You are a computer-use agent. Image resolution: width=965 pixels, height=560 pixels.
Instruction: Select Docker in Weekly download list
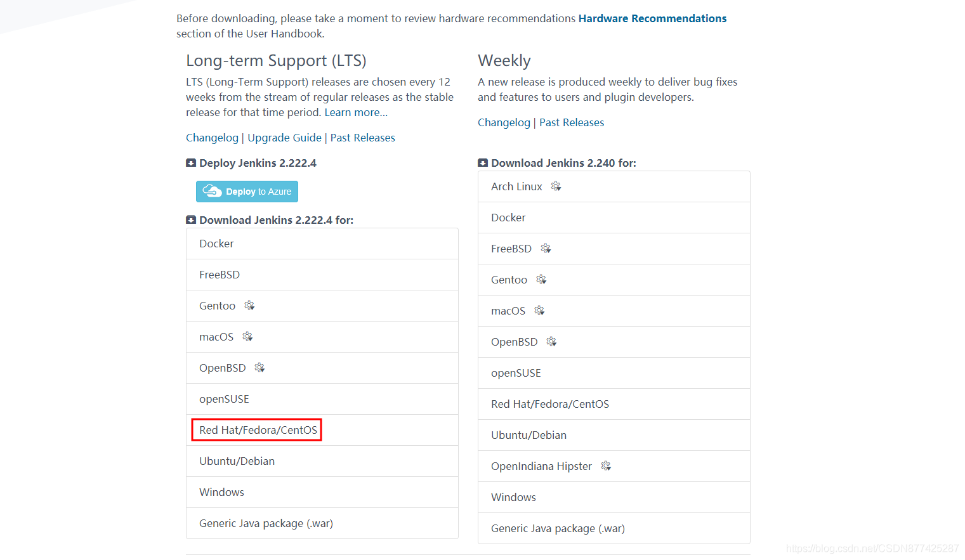click(x=614, y=218)
